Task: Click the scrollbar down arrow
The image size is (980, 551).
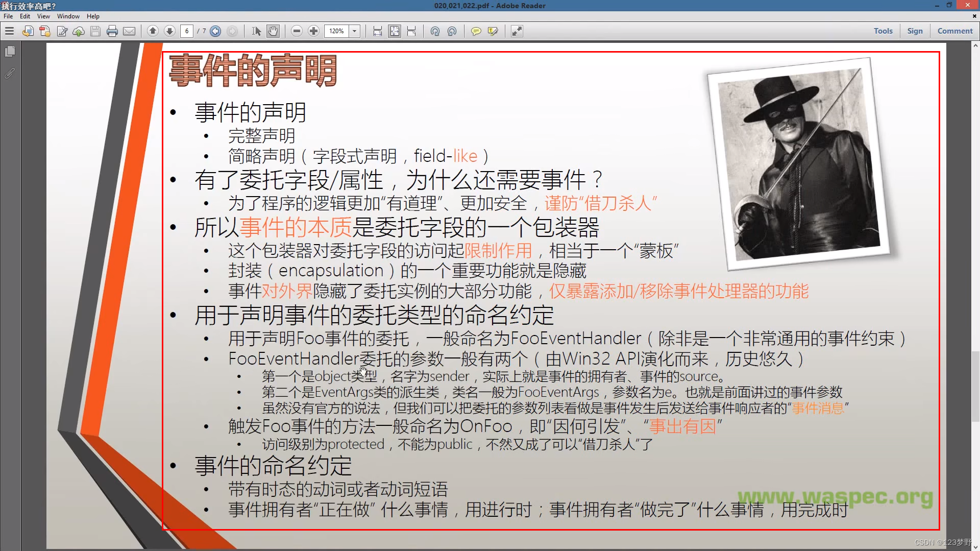Action: (x=975, y=547)
